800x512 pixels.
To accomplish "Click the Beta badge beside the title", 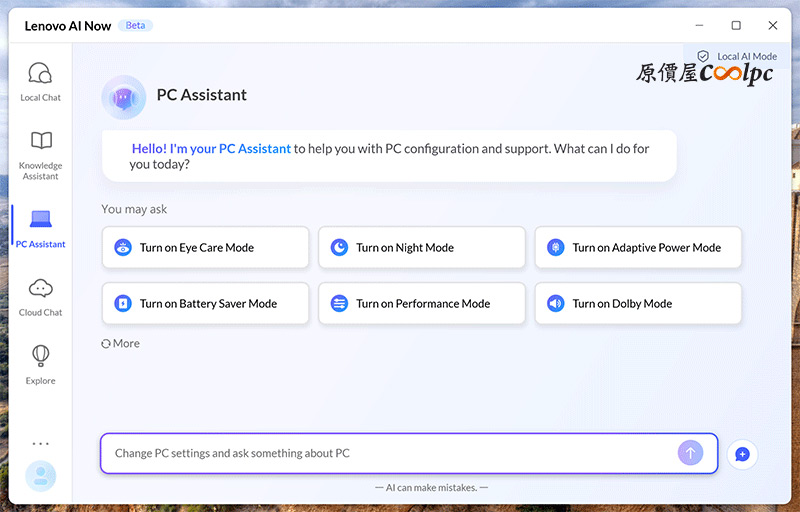I will (134, 25).
